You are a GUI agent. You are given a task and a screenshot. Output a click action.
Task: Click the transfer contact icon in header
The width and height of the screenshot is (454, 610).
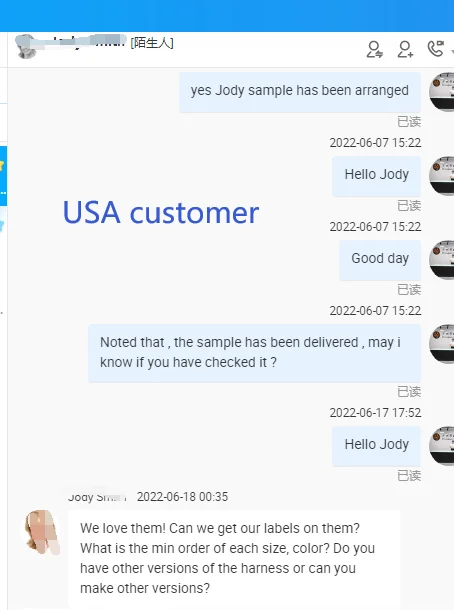tap(374, 49)
